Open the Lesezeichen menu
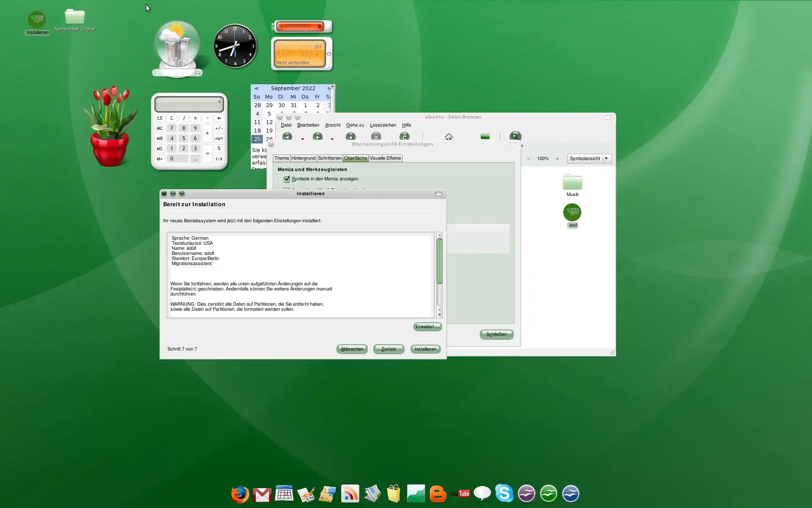Viewport: 812px width, 508px height. point(383,125)
